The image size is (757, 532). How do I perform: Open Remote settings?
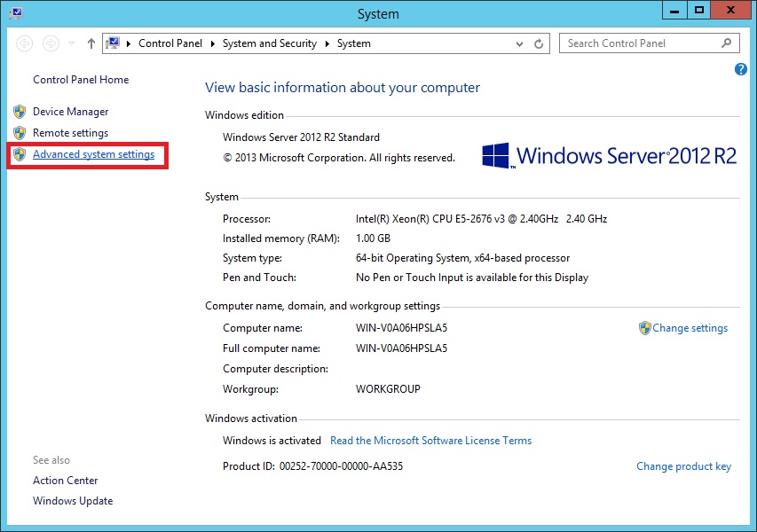click(70, 133)
